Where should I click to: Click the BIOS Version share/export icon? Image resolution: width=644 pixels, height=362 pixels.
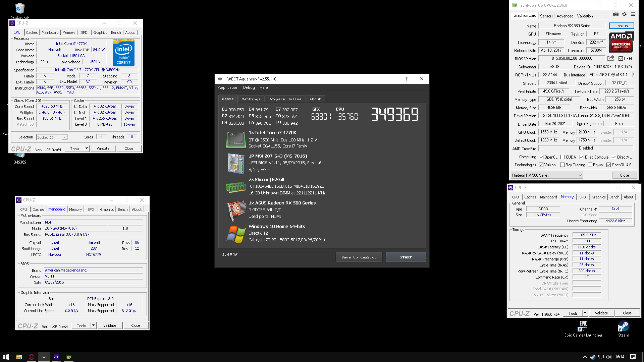click(x=611, y=58)
